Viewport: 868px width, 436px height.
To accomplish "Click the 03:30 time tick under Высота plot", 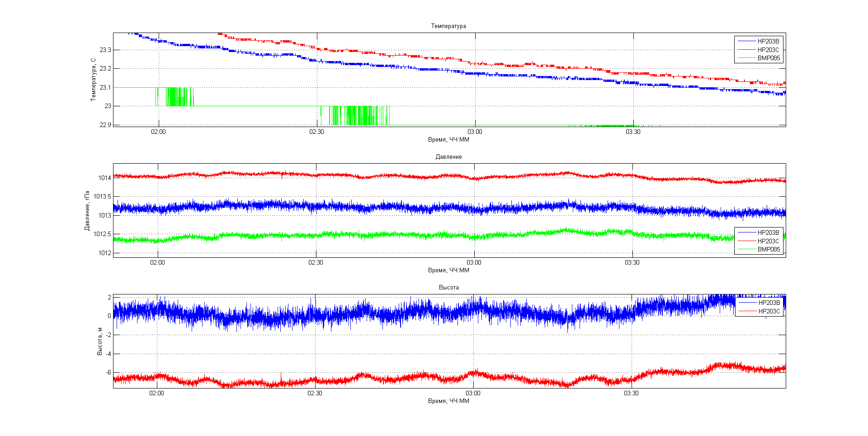I will [x=631, y=393].
